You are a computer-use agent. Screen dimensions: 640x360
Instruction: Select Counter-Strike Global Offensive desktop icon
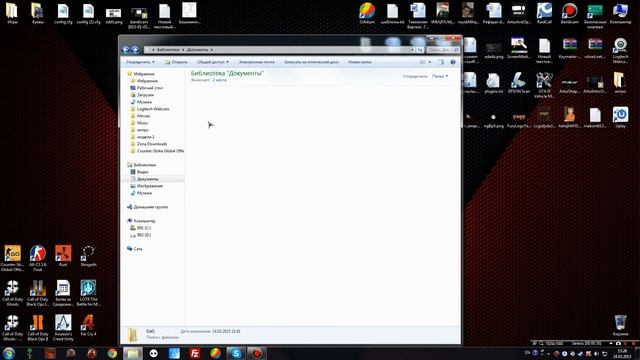[12, 258]
